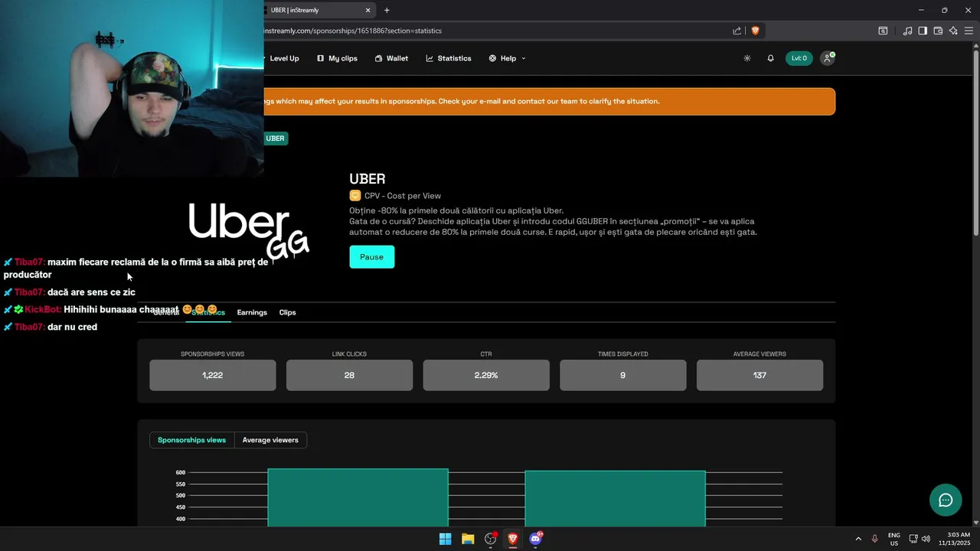The image size is (980, 551).
Task: Click the Times Displayed value 9
Action: pyautogui.click(x=622, y=375)
